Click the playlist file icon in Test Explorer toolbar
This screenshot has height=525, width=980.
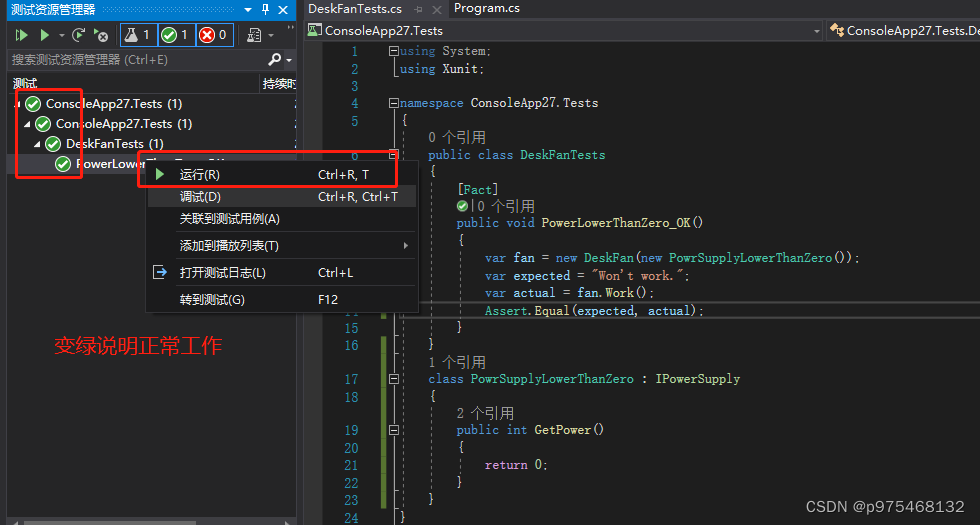click(x=254, y=35)
